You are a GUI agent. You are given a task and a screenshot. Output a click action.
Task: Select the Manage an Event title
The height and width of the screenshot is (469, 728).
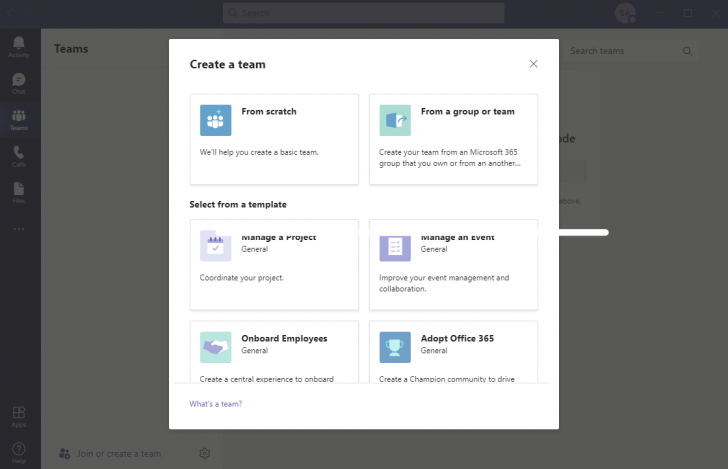(x=457, y=237)
